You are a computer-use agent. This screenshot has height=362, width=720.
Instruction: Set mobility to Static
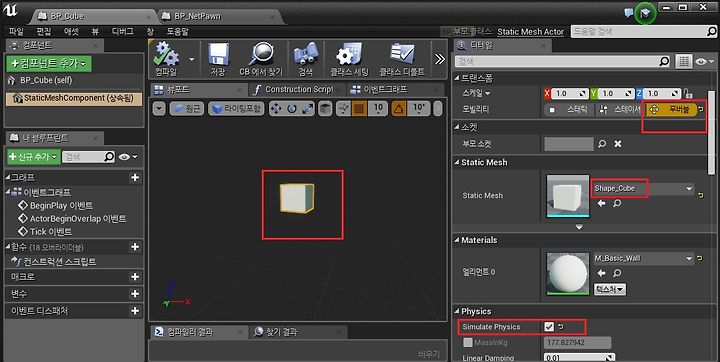(x=568, y=110)
